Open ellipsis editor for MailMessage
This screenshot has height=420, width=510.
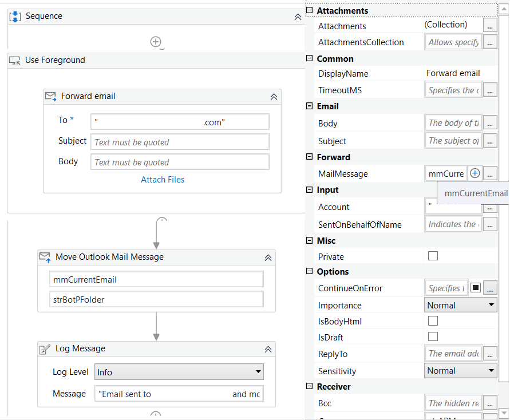pyautogui.click(x=490, y=173)
